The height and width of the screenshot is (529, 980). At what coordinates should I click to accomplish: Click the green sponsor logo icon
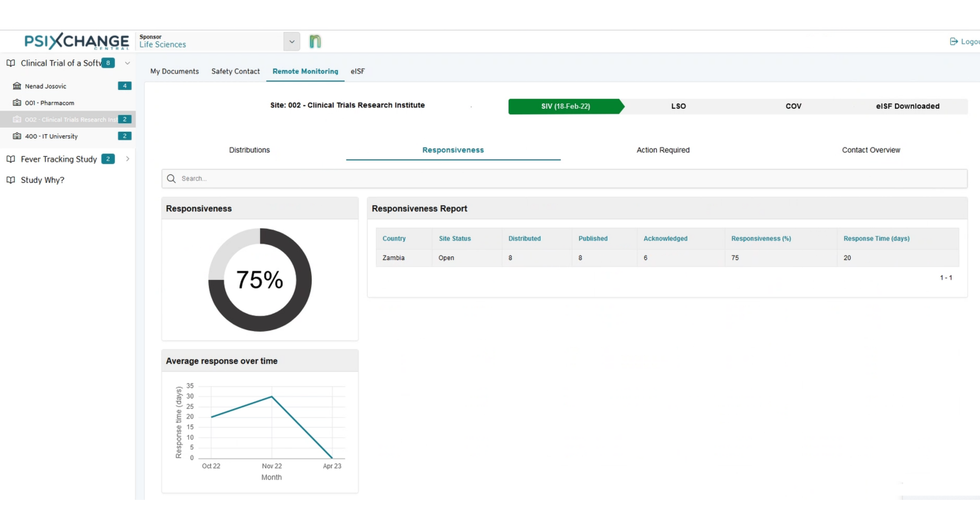click(315, 41)
